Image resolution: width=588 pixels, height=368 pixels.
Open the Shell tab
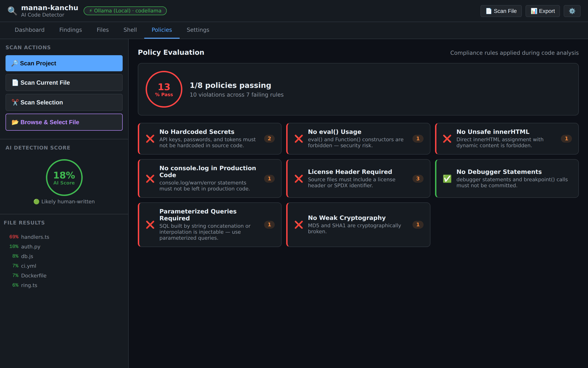pyautogui.click(x=130, y=30)
